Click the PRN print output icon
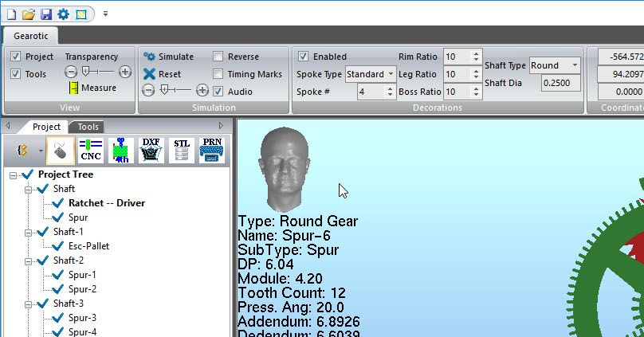 click(x=211, y=150)
